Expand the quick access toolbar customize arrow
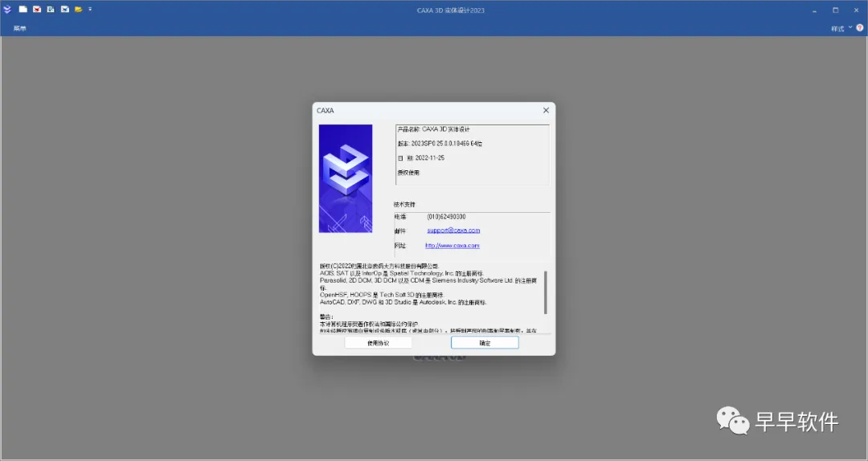 click(x=90, y=10)
